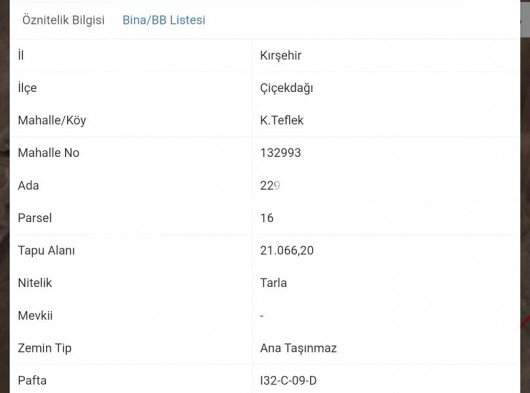Select the Pafta row label
This screenshot has width=530, height=393.
32,380
